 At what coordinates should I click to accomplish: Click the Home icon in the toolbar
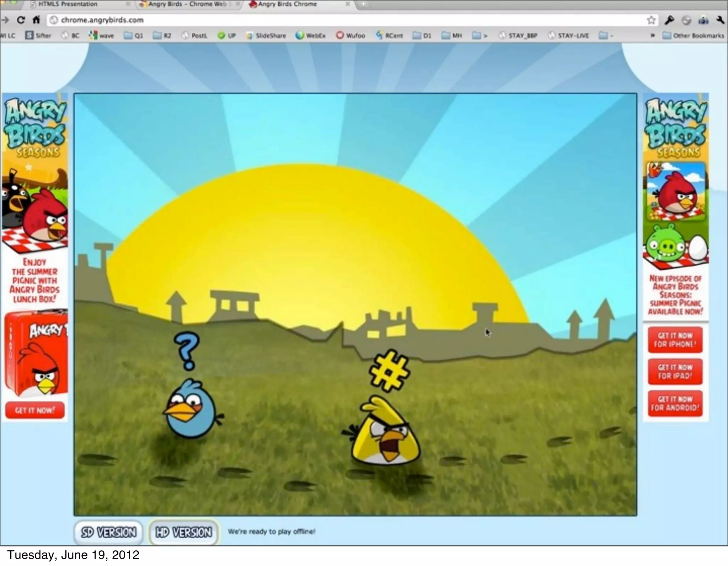(36, 20)
